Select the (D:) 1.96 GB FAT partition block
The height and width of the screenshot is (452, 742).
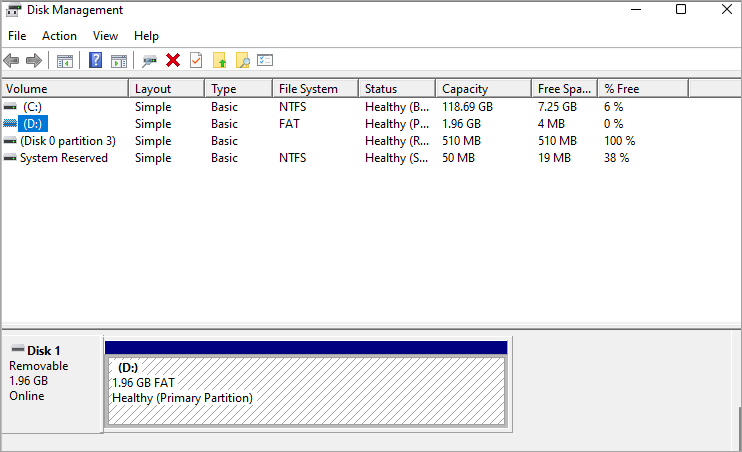click(306, 391)
